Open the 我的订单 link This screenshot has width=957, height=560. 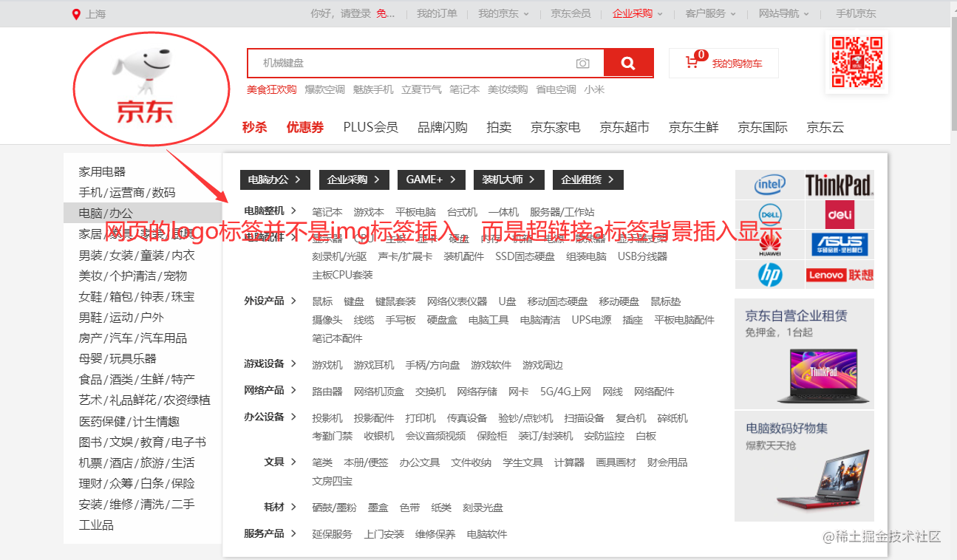(x=437, y=13)
